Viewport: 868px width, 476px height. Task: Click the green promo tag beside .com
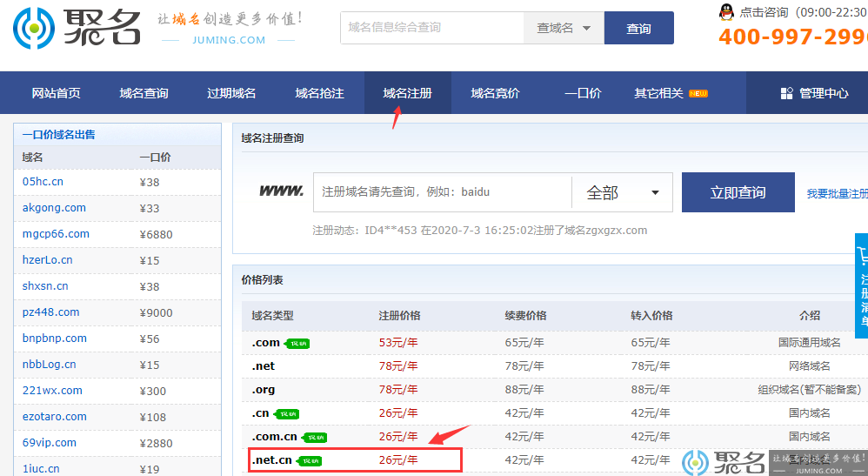297,344
